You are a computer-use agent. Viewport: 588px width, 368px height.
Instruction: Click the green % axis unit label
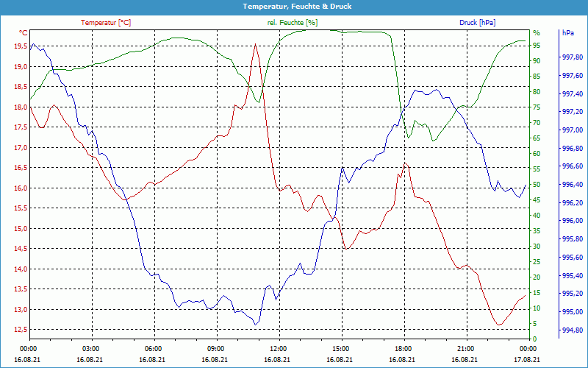(537, 33)
